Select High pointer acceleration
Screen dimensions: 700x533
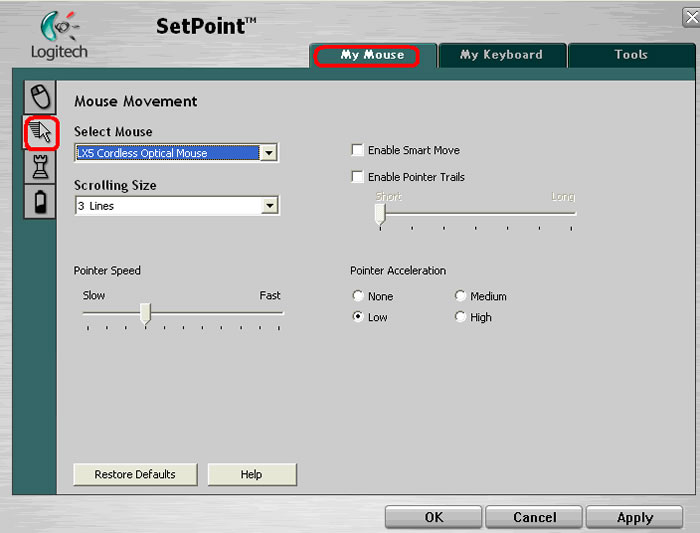tap(460, 317)
